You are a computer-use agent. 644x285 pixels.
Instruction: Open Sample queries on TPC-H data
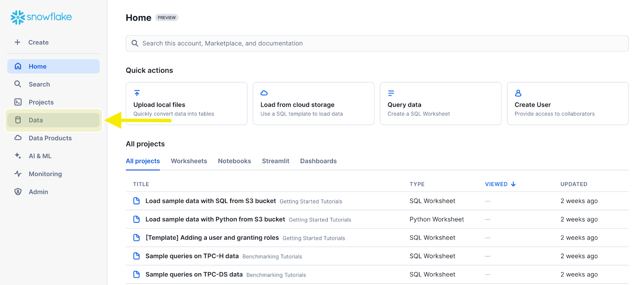pyautogui.click(x=192, y=256)
